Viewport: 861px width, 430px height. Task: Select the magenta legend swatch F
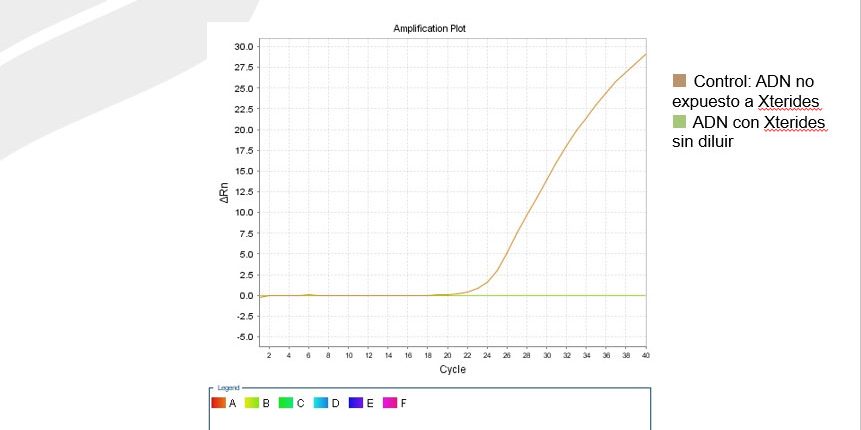click(390, 403)
